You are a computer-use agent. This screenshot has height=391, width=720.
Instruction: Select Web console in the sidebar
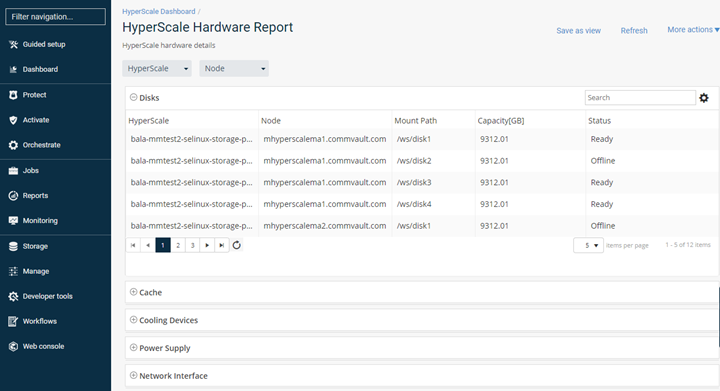[x=44, y=346]
